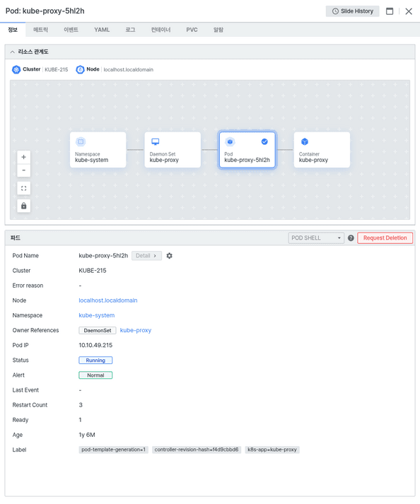The image size is (420, 504).
Task: Collapse the 리소스 관계도 section
Action: (12, 52)
